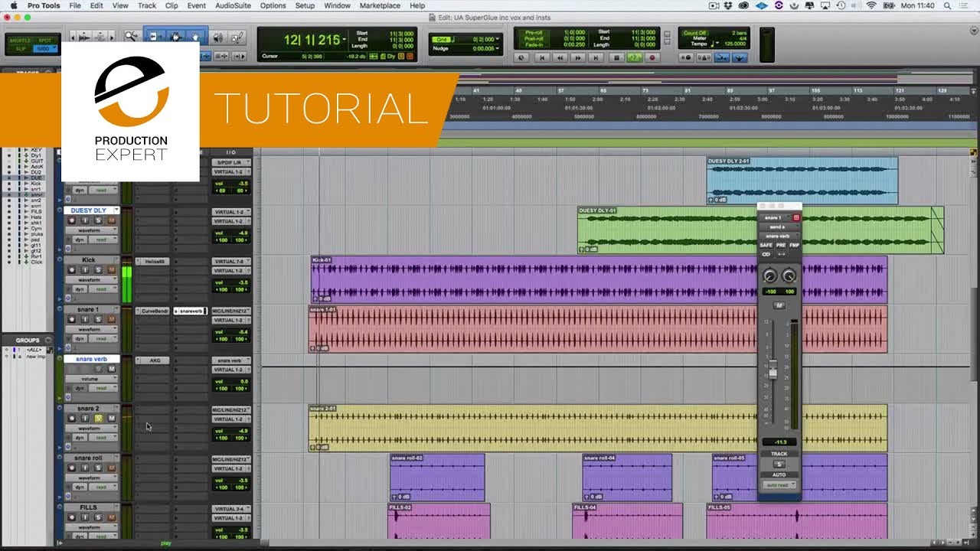This screenshot has height=551, width=980.
Task: Click the Fast Forward transport button
Action: [x=579, y=57]
